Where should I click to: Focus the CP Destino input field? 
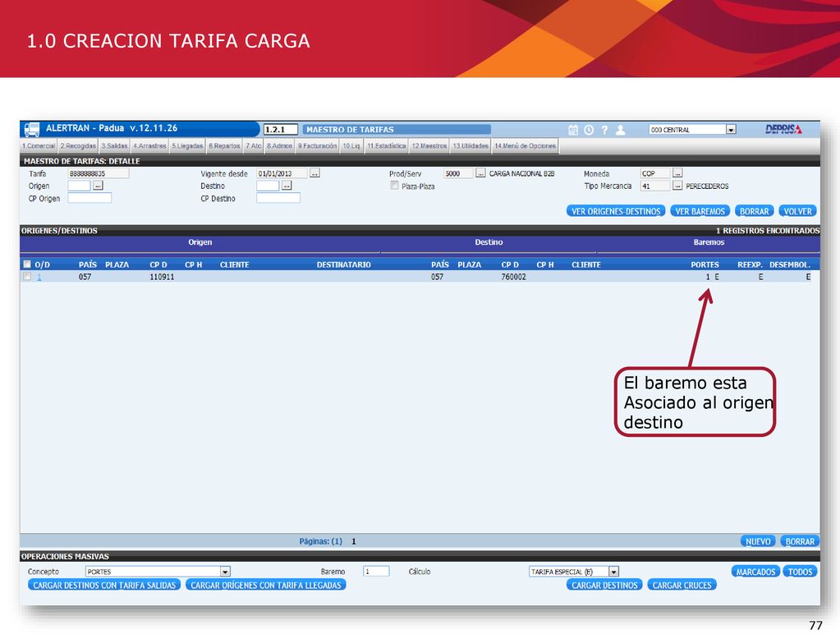point(278,198)
